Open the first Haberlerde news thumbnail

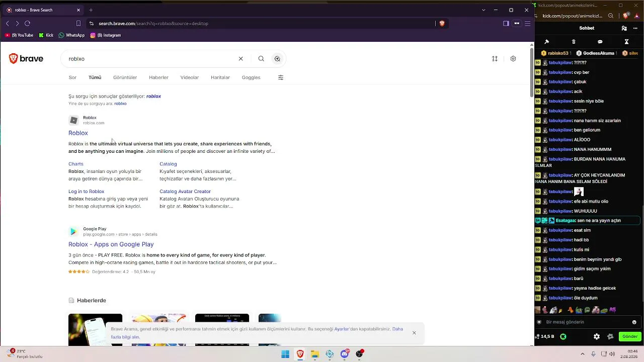(x=95, y=330)
